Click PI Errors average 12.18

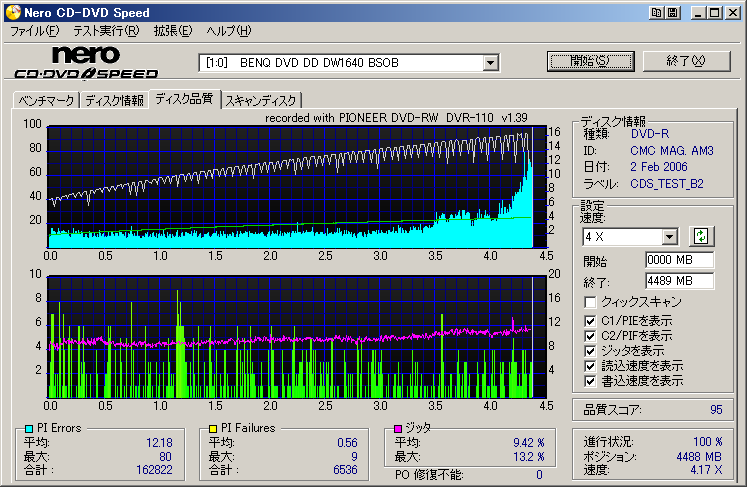pos(159,443)
